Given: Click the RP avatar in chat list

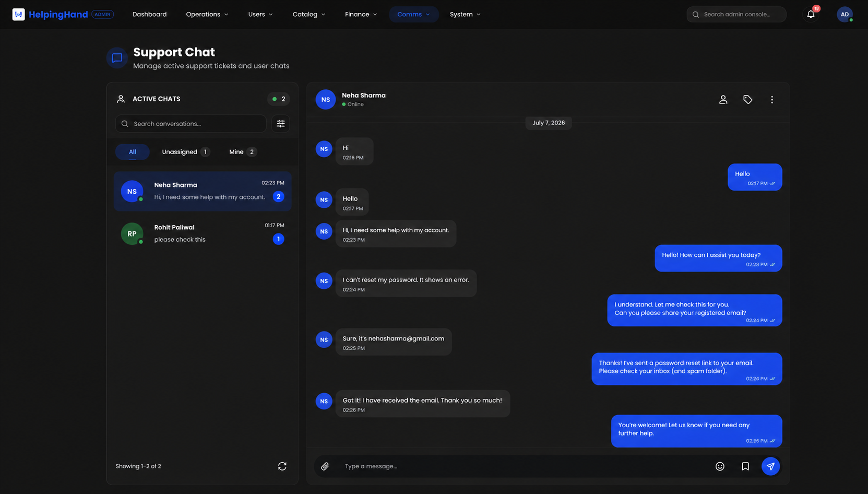Looking at the screenshot, I should 132,234.
